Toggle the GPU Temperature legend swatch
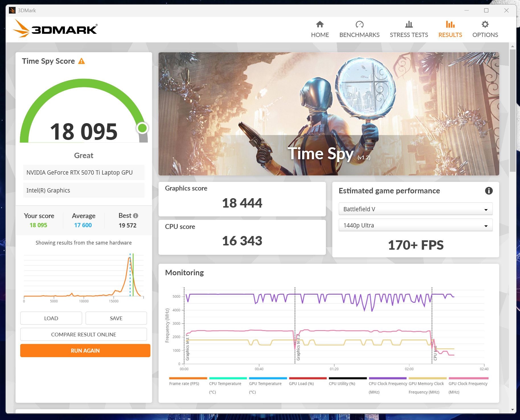Screen dimensions: 520x420 [268, 378]
